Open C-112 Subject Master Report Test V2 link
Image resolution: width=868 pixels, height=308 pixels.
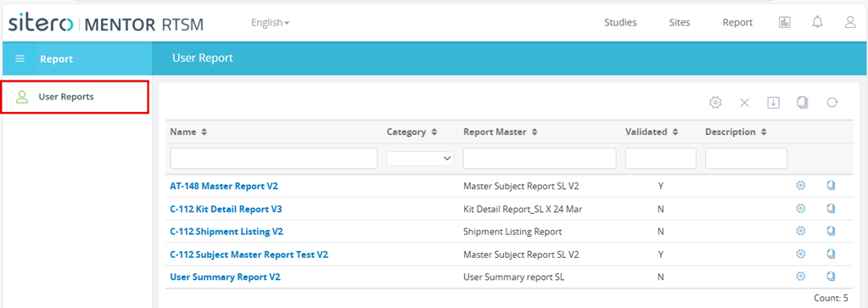pyautogui.click(x=249, y=255)
